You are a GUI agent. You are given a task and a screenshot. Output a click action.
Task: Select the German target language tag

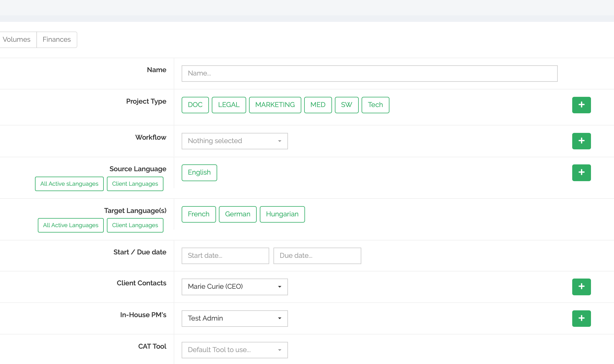237,214
